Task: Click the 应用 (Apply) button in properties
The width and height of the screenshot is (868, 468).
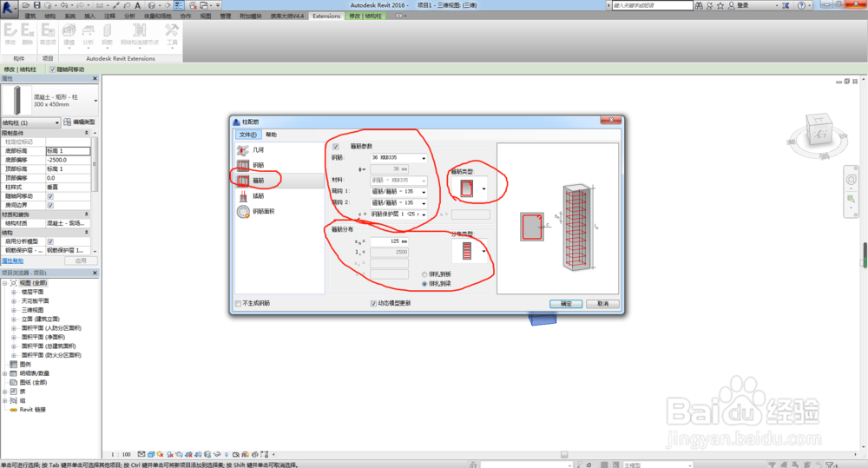Action: pos(81,260)
